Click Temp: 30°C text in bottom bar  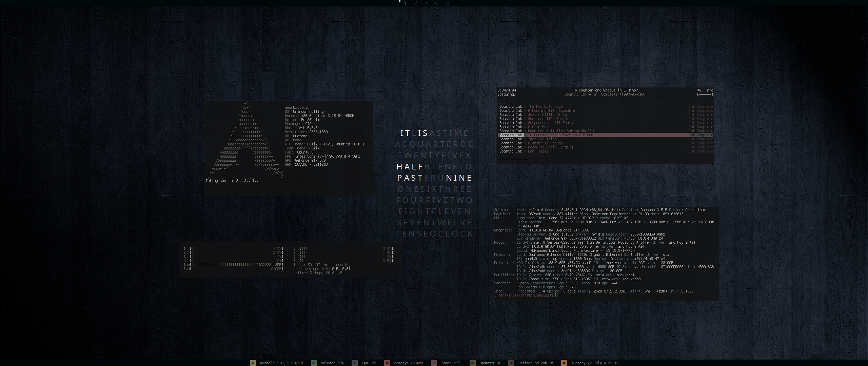(451, 363)
